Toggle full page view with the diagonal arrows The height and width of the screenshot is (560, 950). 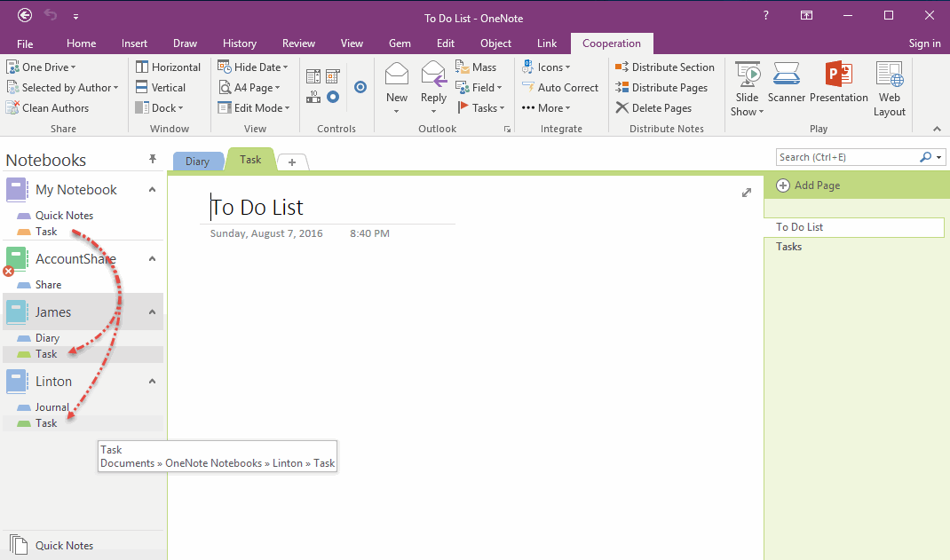coord(747,193)
